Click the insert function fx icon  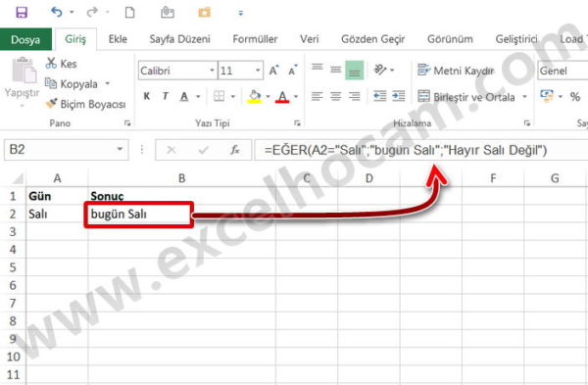tap(235, 150)
